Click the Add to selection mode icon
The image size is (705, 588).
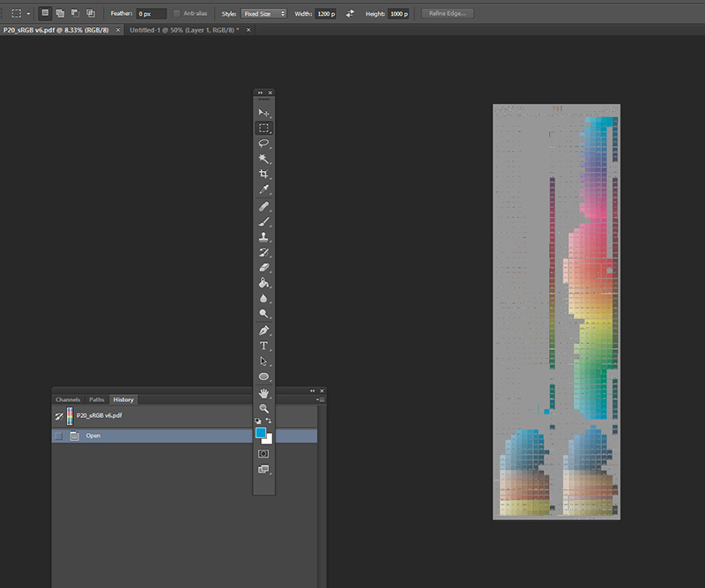click(x=60, y=14)
